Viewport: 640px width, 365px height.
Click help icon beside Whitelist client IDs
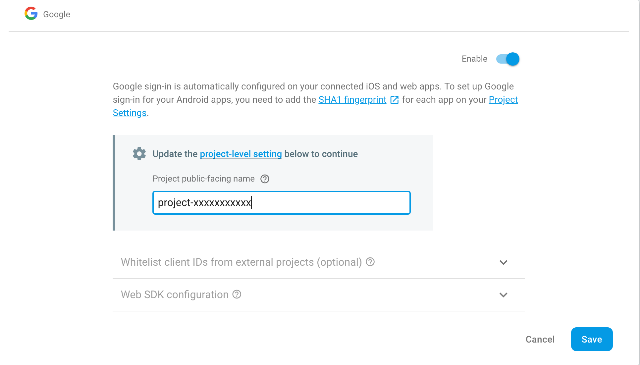pyautogui.click(x=370, y=262)
